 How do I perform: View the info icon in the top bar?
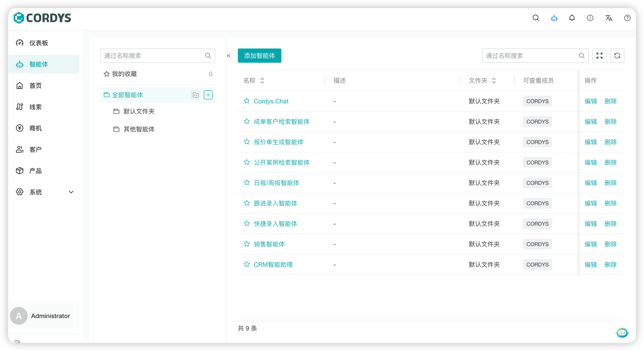point(590,18)
